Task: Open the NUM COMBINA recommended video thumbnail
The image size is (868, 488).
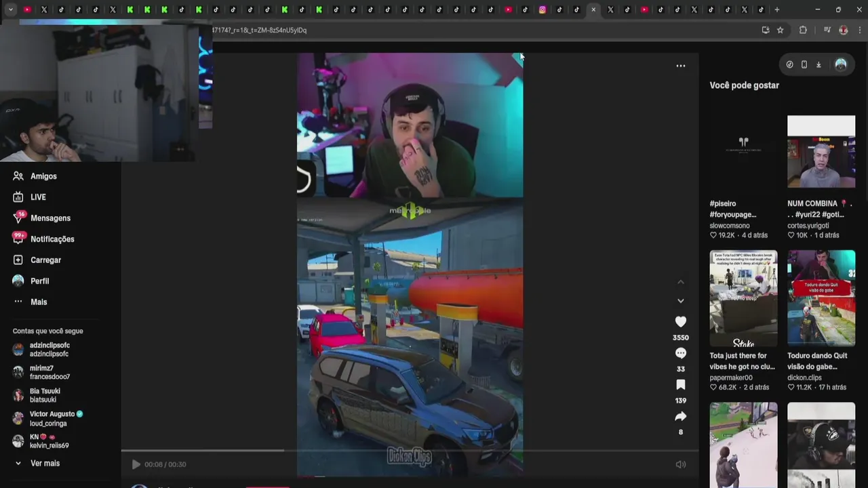Action: pos(821,152)
